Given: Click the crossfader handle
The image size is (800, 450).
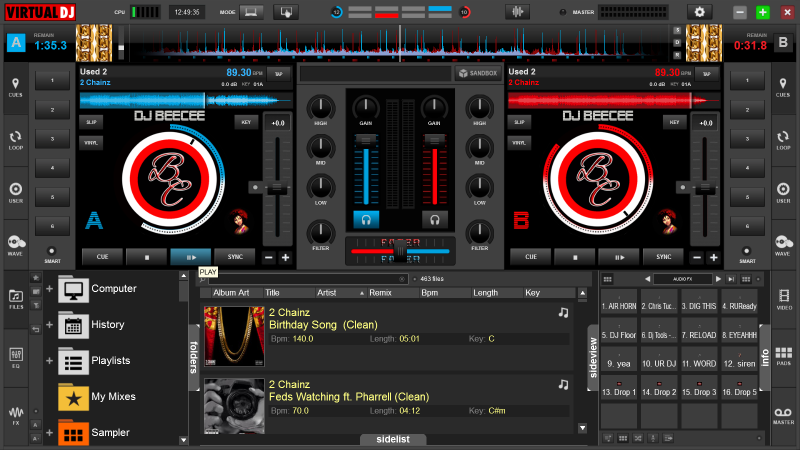Looking at the screenshot, I should pos(401,251).
